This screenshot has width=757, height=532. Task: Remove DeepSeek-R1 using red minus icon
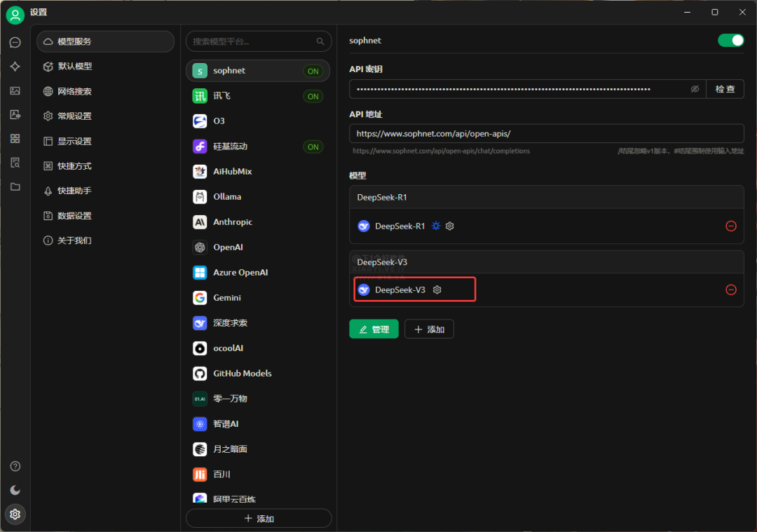click(731, 226)
